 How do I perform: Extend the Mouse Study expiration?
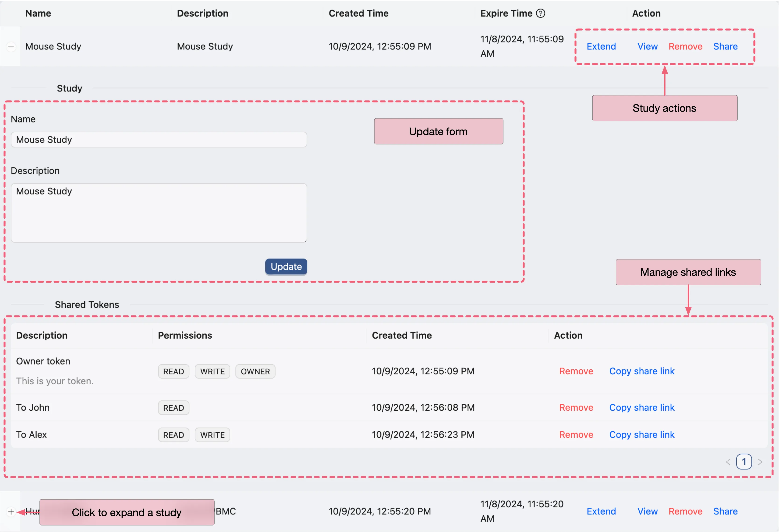pyautogui.click(x=601, y=47)
